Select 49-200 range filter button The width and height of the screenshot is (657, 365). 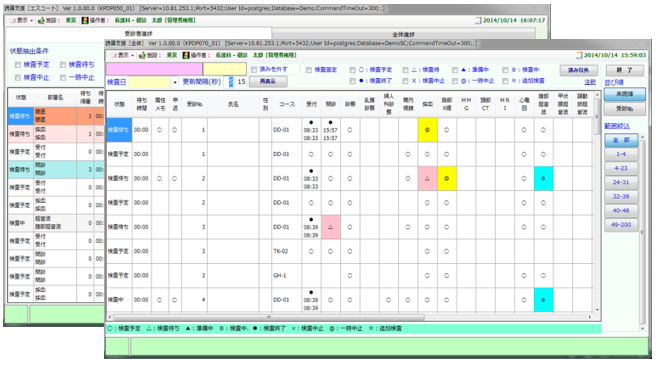[621, 225]
